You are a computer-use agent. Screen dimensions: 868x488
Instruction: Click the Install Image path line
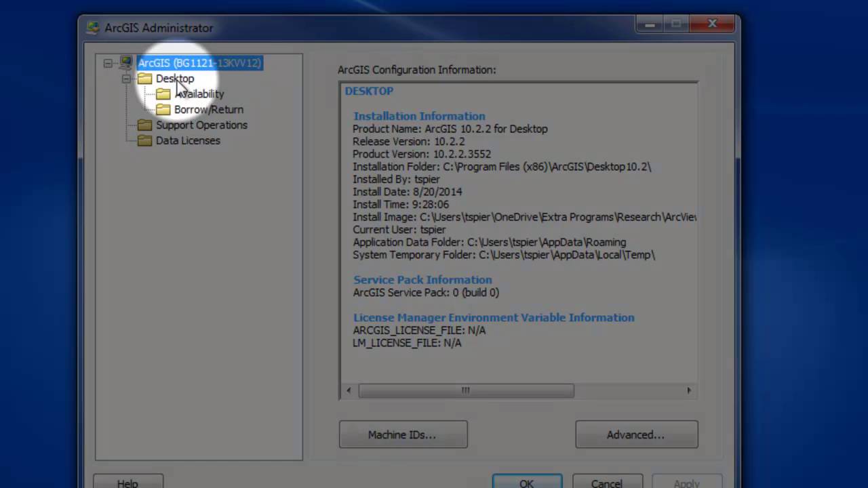[524, 217]
